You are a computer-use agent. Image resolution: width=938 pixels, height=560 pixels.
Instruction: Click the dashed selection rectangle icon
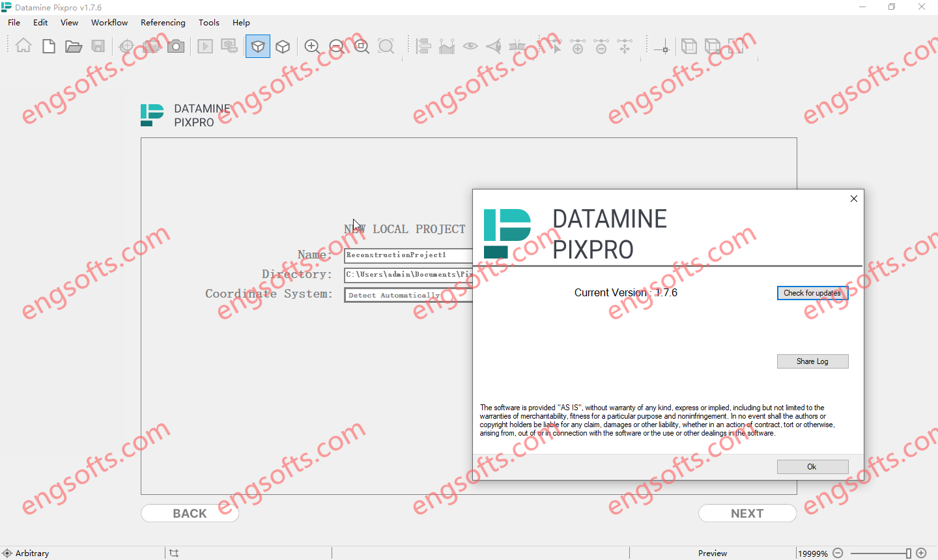[737, 46]
